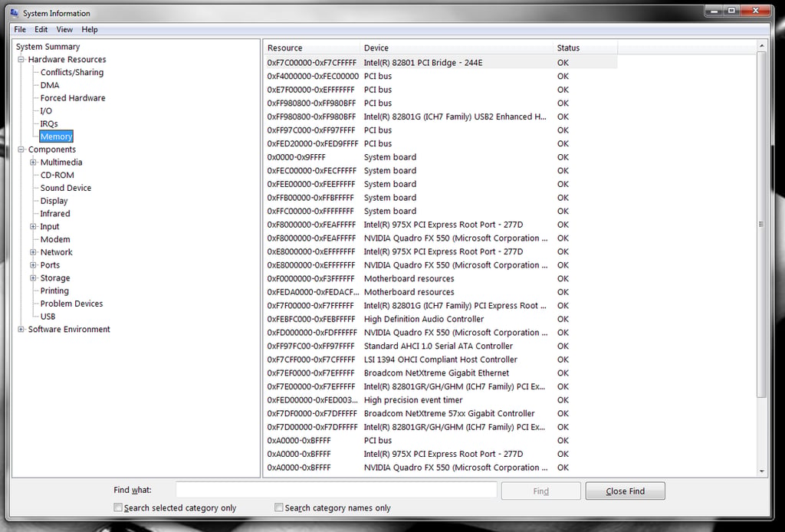Sort by the Status column header
Screen dimensions: 785x532
585,48
